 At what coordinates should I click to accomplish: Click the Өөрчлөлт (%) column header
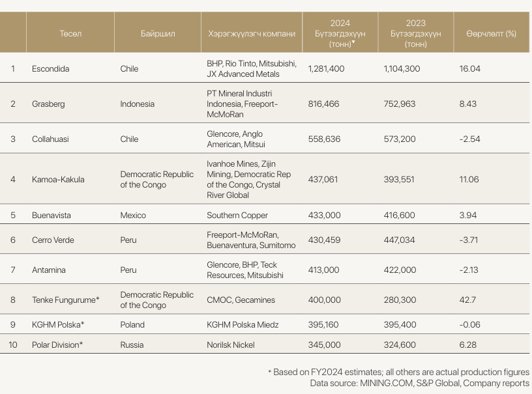pyautogui.click(x=491, y=33)
